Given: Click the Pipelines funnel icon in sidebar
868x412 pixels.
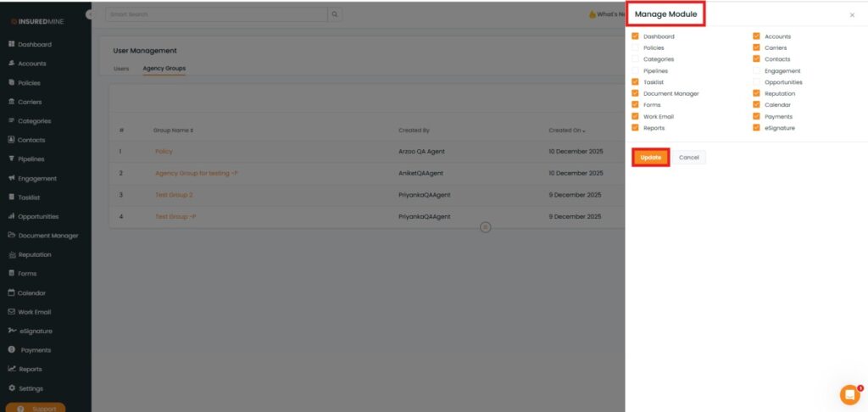Looking at the screenshot, I should tap(11, 159).
